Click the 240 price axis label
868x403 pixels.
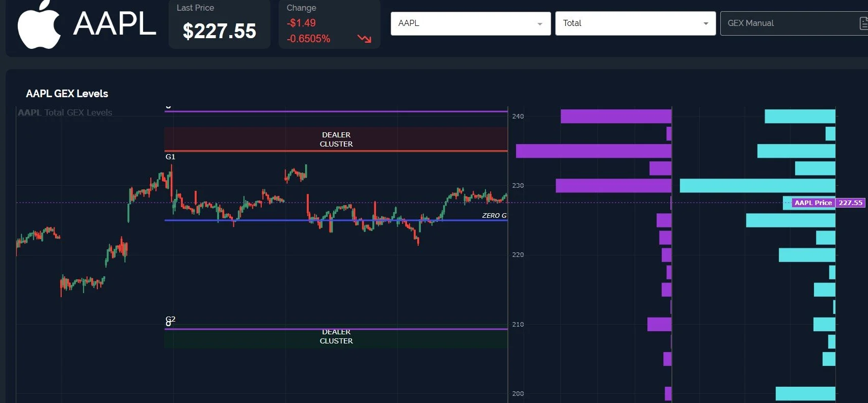518,117
